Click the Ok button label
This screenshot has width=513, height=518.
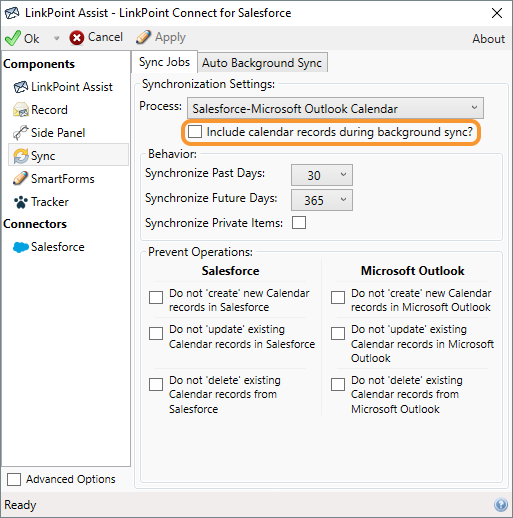[x=32, y=38]
